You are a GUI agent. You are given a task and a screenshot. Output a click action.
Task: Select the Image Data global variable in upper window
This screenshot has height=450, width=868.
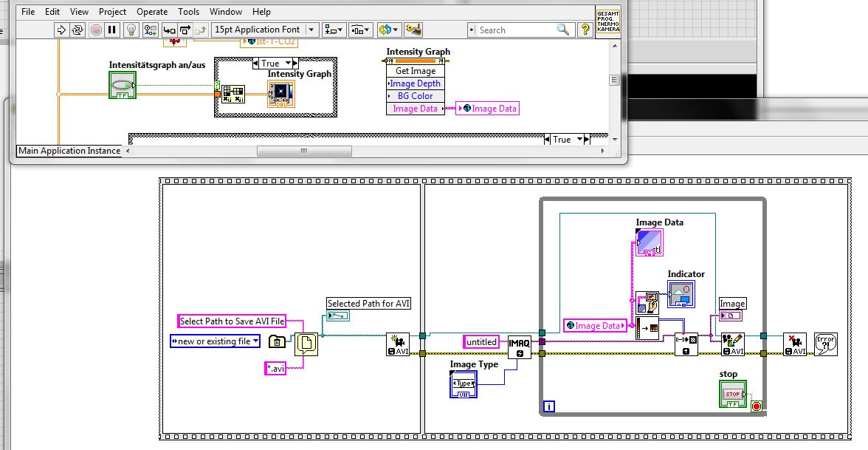pos(488,109)
